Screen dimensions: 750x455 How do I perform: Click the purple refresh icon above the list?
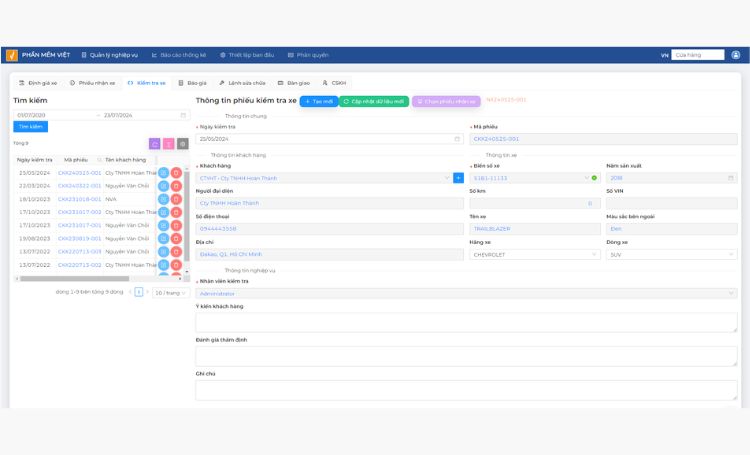click(154, 144)
